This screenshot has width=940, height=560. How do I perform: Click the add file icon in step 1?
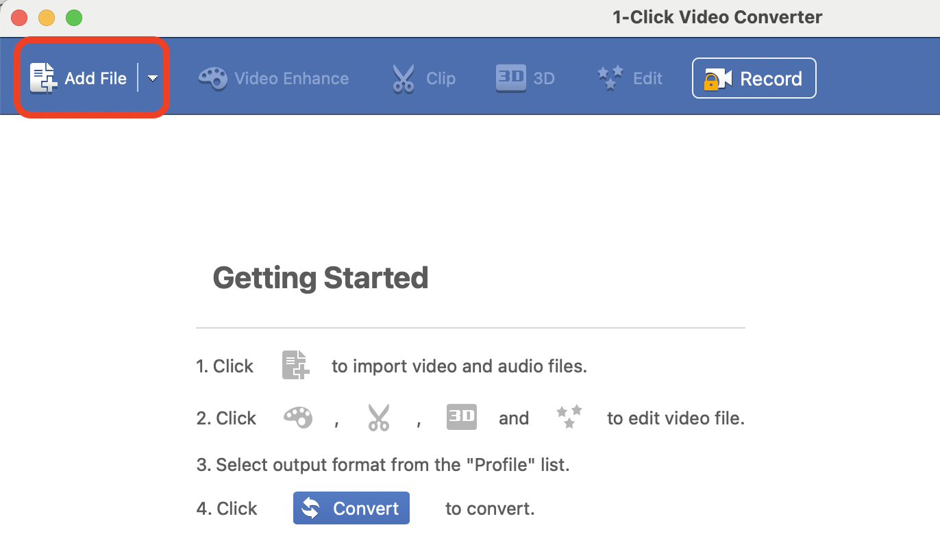pos(296,366)
